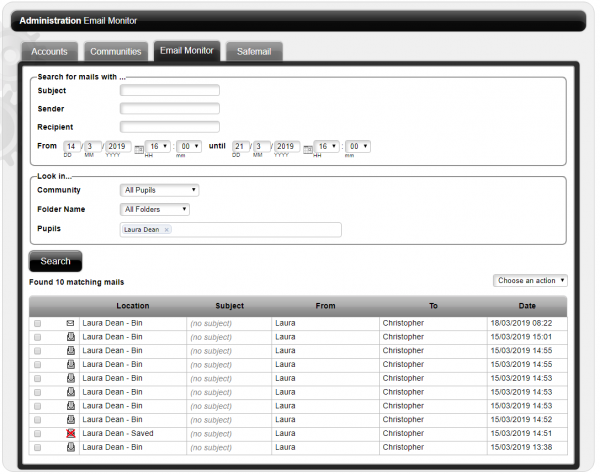
Task: Focus the Recipient input field
Action: click(169, 127)
